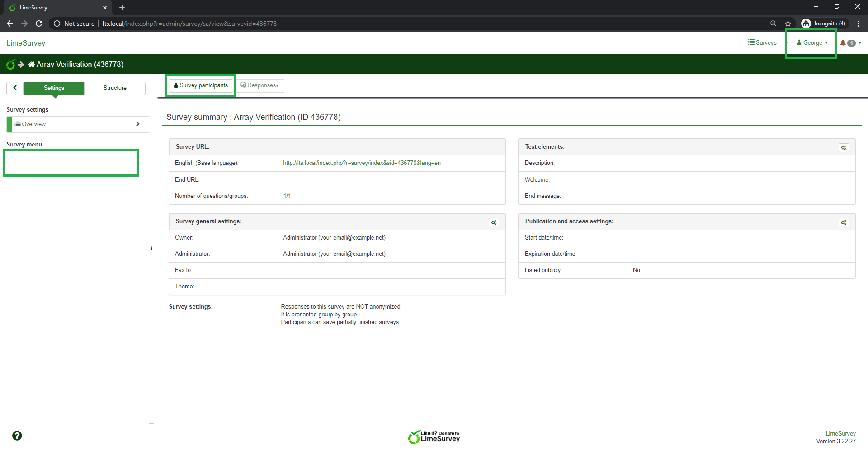Click the LimeSurvey lime logo in green bar
This screenshot has height=470, width=868.
click(10, 65)
